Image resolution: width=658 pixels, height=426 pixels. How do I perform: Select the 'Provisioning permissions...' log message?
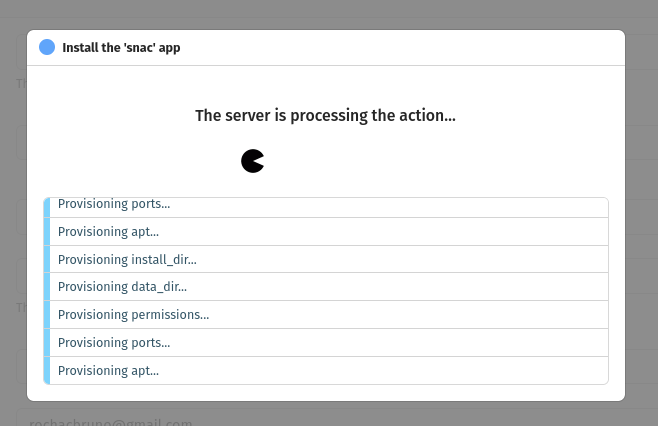click(x=133, y=315)
